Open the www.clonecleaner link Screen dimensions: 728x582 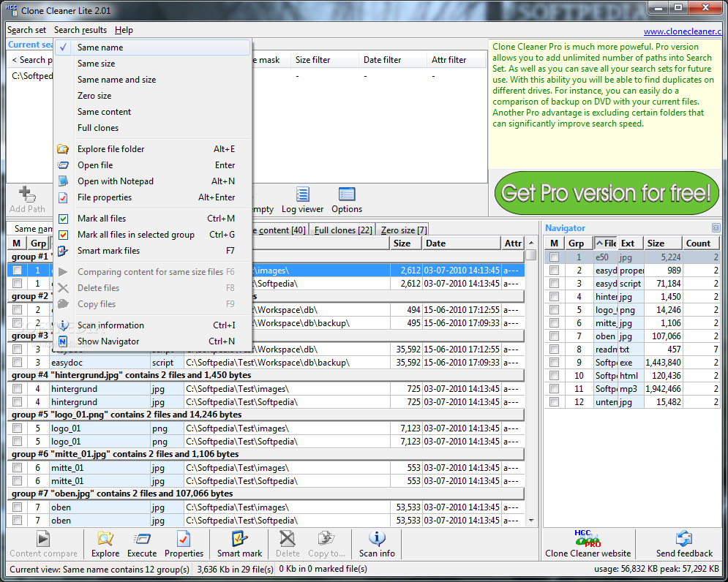683,31
